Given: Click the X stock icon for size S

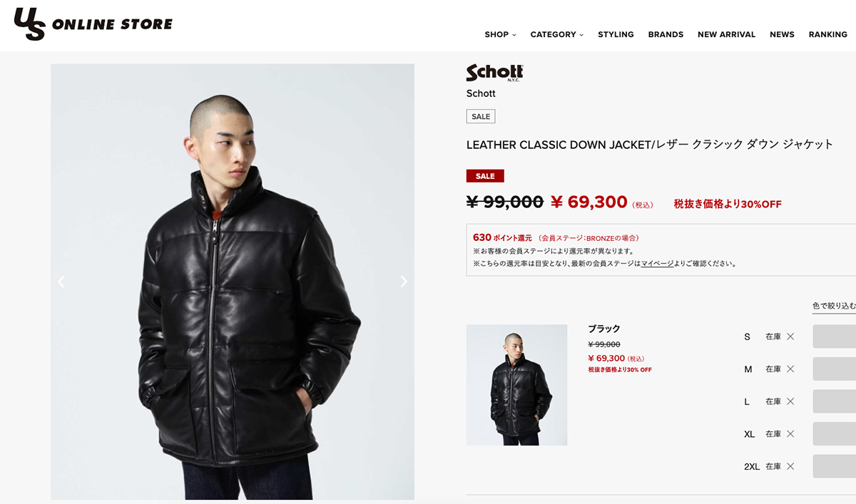Looking at the screenshot, I should pos(790,336).
